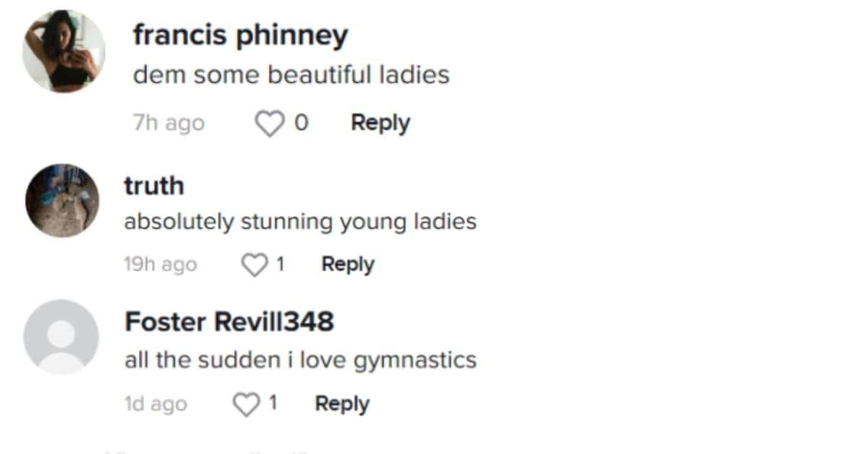
Task: Expand replies for francis phinney's comment
Action: [x=380, y=122]
